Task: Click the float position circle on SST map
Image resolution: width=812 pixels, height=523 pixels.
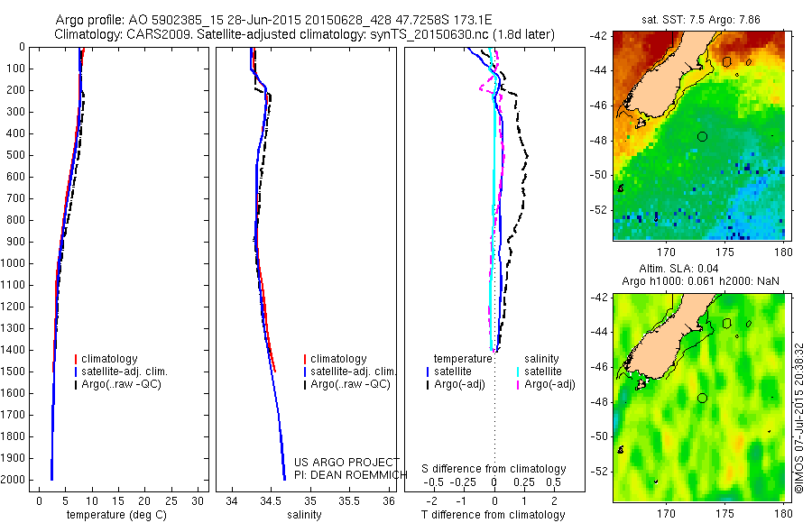Action: [x=702, y=137]
